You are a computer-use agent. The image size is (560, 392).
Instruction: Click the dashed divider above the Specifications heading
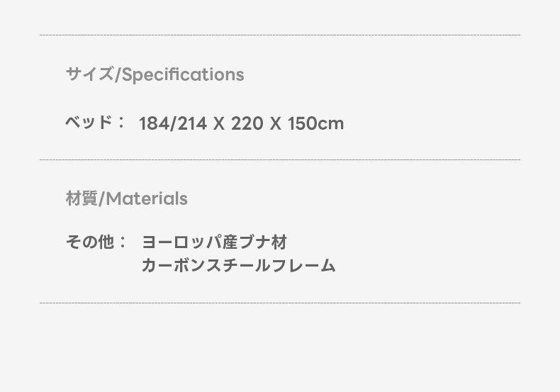pyautogui.click(x=280, y=35)
